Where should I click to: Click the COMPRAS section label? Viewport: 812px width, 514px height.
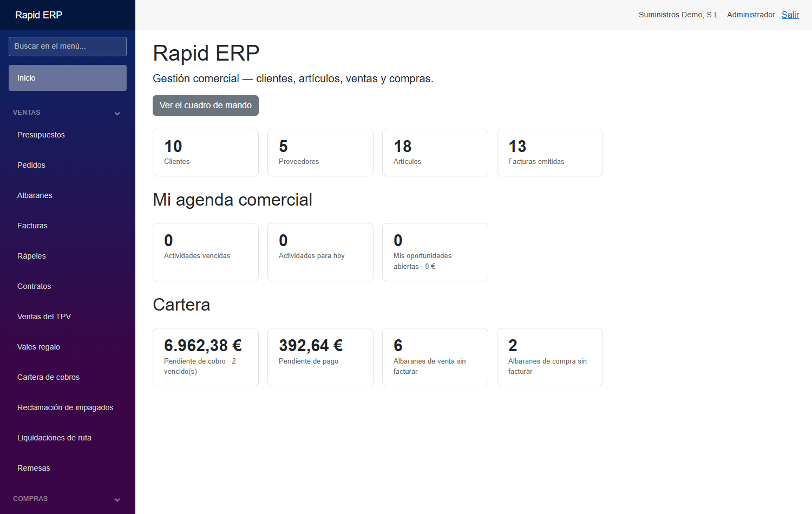click(x=30, y=499)
